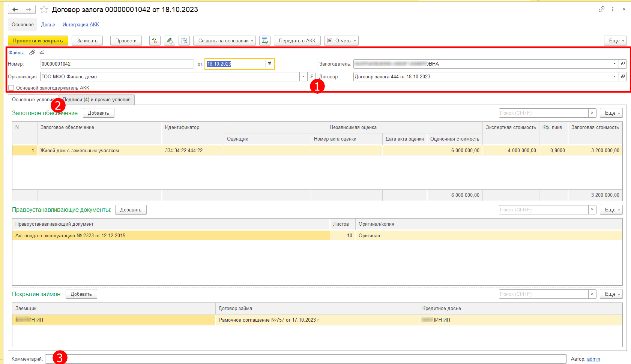Add a row to Залоговое обеспечение
631x364 pixels.
pos(99,113)
